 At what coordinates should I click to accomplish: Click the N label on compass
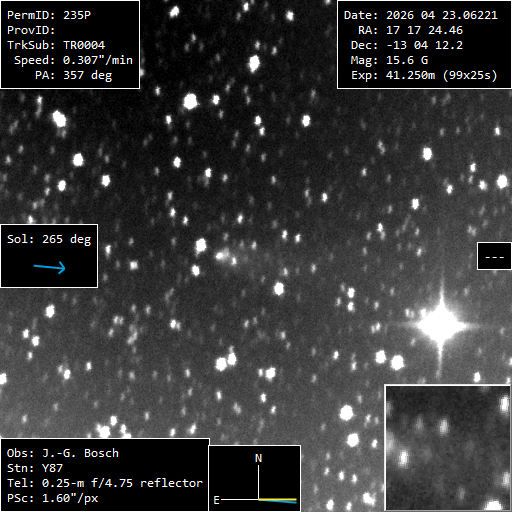[x=258, y=458]
